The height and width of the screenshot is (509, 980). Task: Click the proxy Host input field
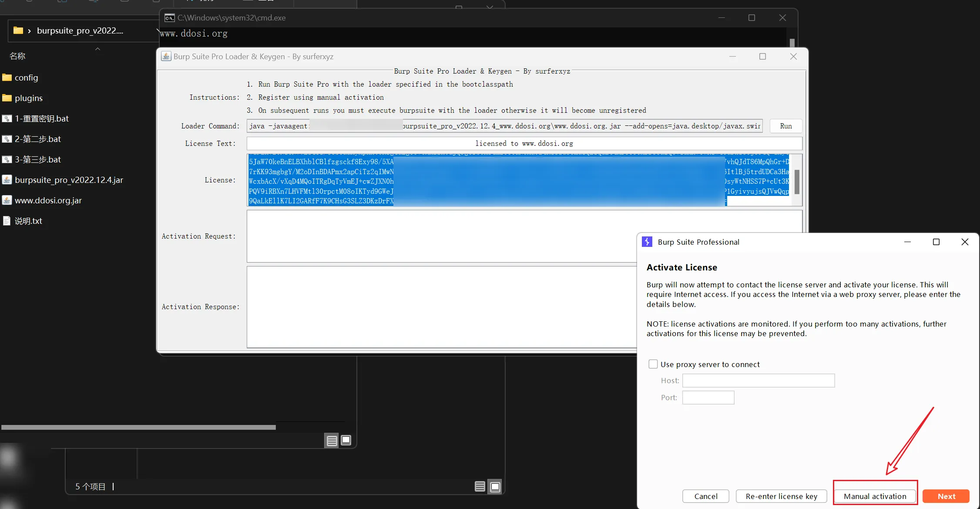758,381
